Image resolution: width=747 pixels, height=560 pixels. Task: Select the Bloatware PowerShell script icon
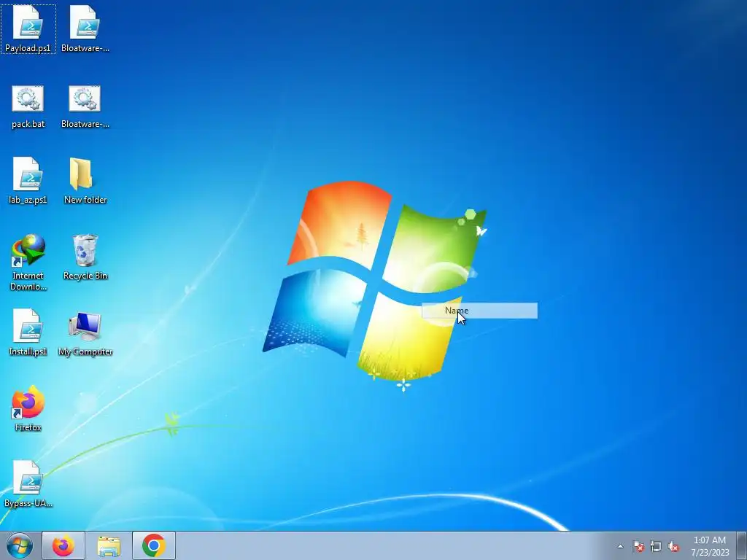pyautogui.click(x=85, y=29)
